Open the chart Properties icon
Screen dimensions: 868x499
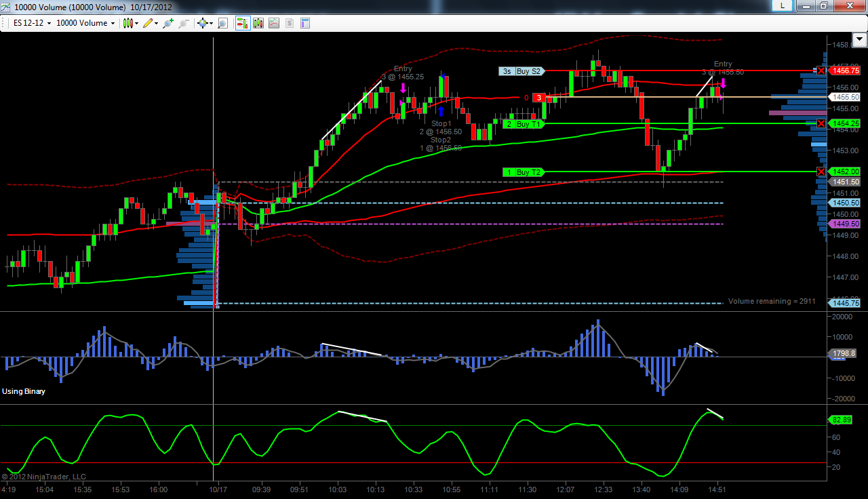(305, 23)
